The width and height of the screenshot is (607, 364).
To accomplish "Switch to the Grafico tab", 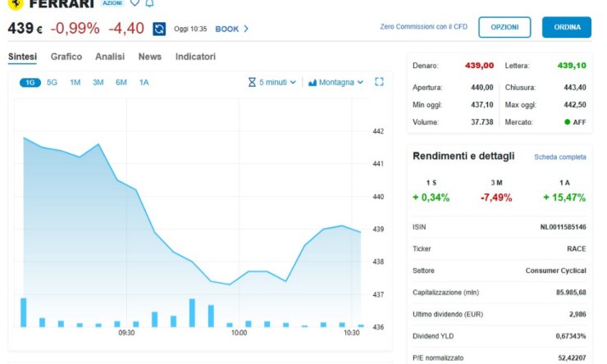I will coord(66,57).
